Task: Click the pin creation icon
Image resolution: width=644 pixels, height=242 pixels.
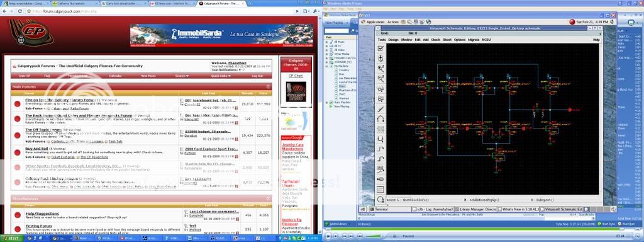Action: click(380, 179)
